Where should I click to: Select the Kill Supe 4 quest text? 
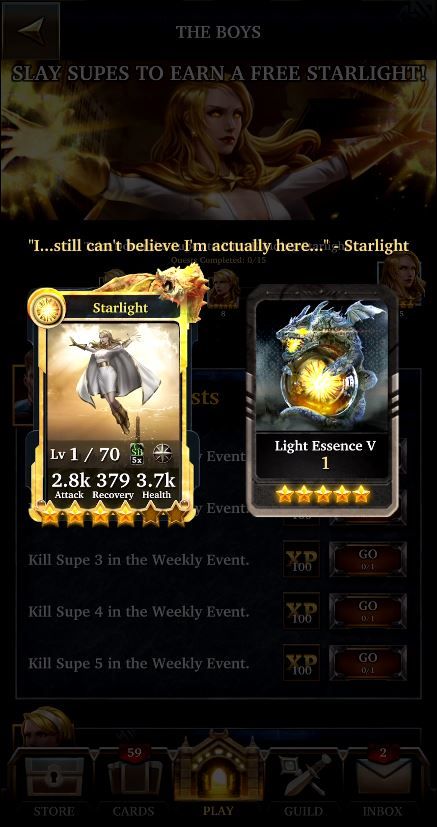point(139,612)
